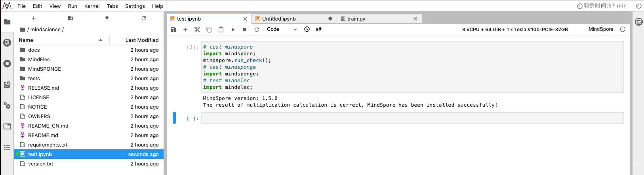Open the Help menu
Image resolution: width=644 pixels, height=175 pixels.
click(x=158, y=6)
